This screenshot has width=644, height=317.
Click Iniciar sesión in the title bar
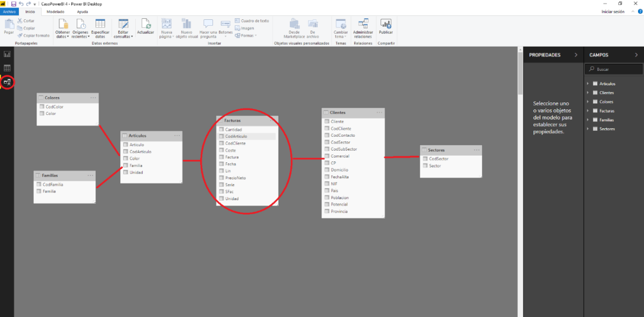point(612,11)
